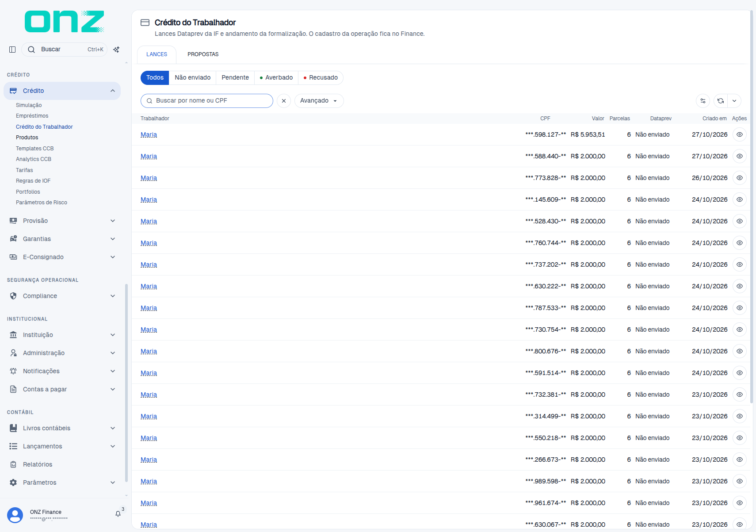
Task: Open Maria link for CPF ***.598.127-**
Action: (x=149, y=134)
